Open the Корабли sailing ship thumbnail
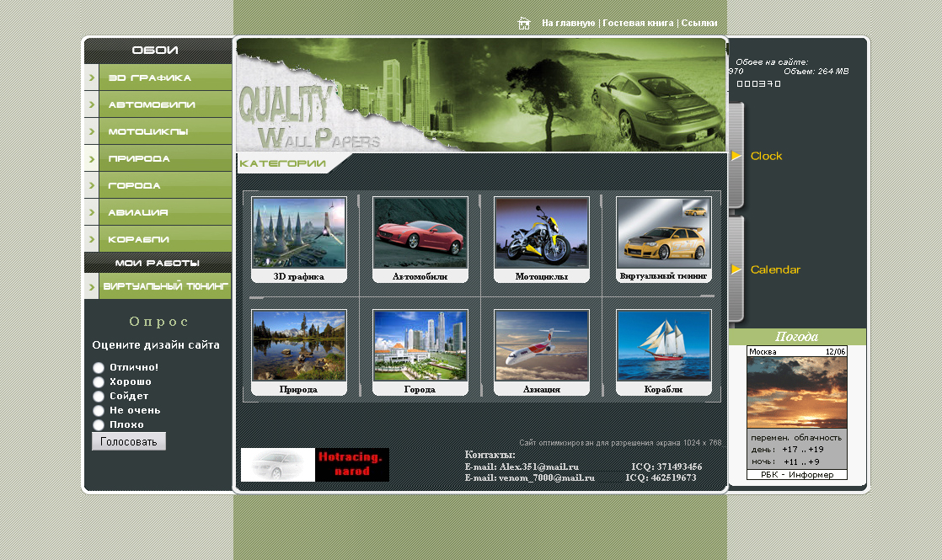This screenshot has height=560, width=942. (663, 345)
